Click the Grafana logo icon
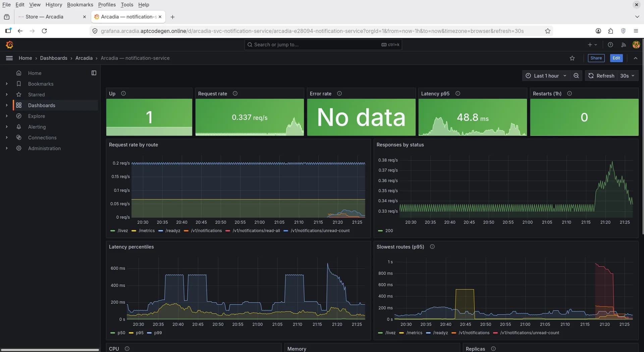Image resolution: width=644 pixels, height=352 pixels. click(x=9, y=45)
